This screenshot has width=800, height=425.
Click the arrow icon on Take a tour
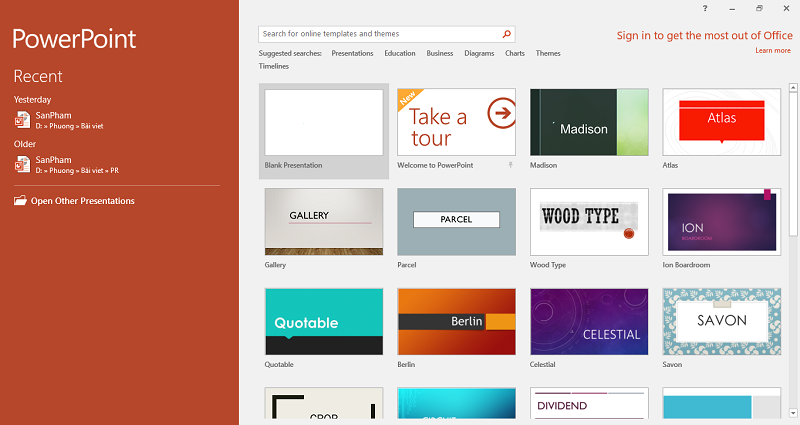(x=501, y=114)
